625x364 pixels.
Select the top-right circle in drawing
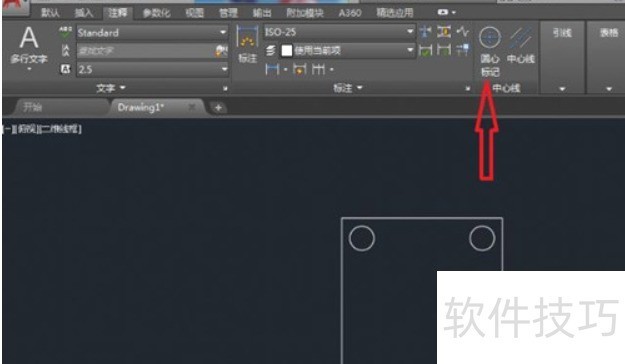click(x=482, y=238)
